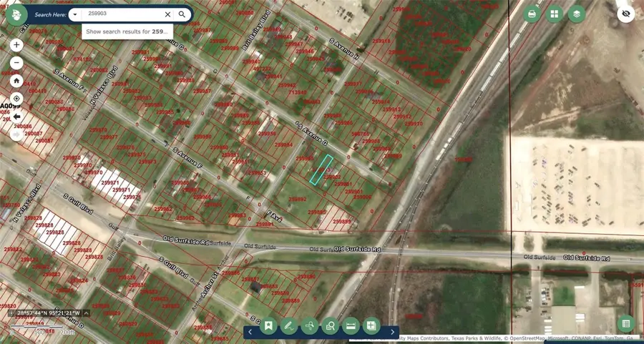Page bottom toolbar left with chevron

(x=250, y=332)
